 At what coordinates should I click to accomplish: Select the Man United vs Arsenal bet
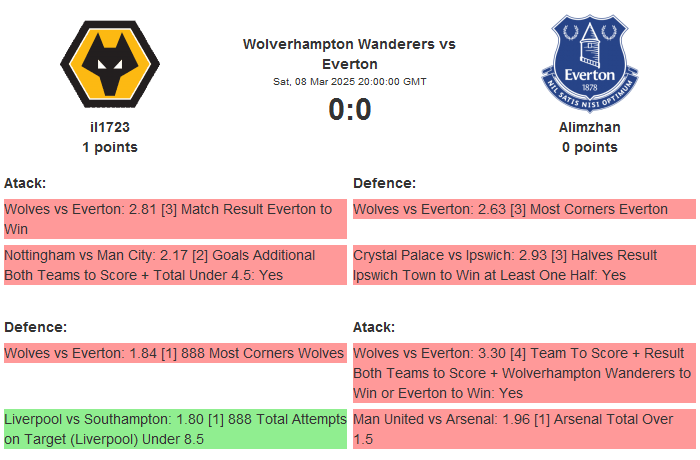pos(523,429)
